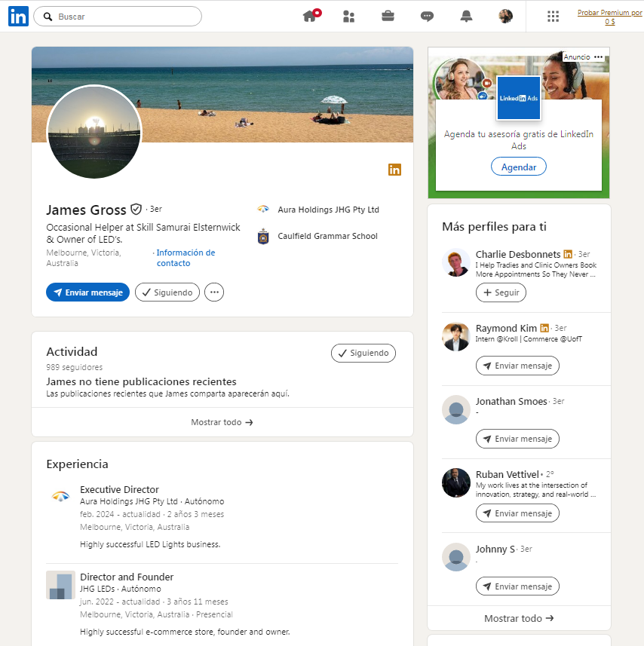This screenshot has height=646, width=644.
Task: Click Jonathan Smoes' default avatar
Action: point(456,410)
